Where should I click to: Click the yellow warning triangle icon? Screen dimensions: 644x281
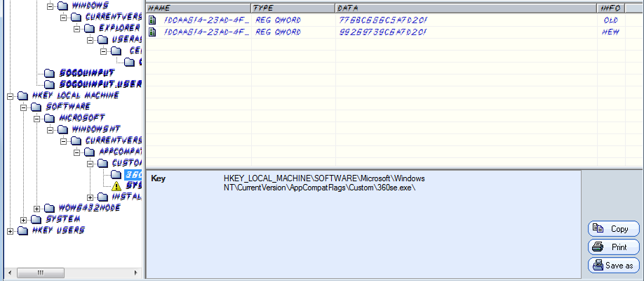point(116,186)
